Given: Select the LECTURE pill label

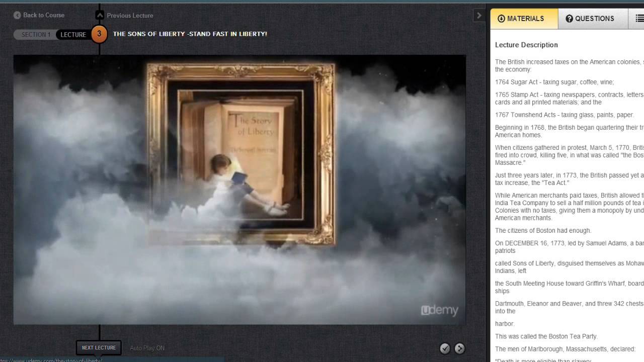Looking at the screenshot, I should click(73, 35).
